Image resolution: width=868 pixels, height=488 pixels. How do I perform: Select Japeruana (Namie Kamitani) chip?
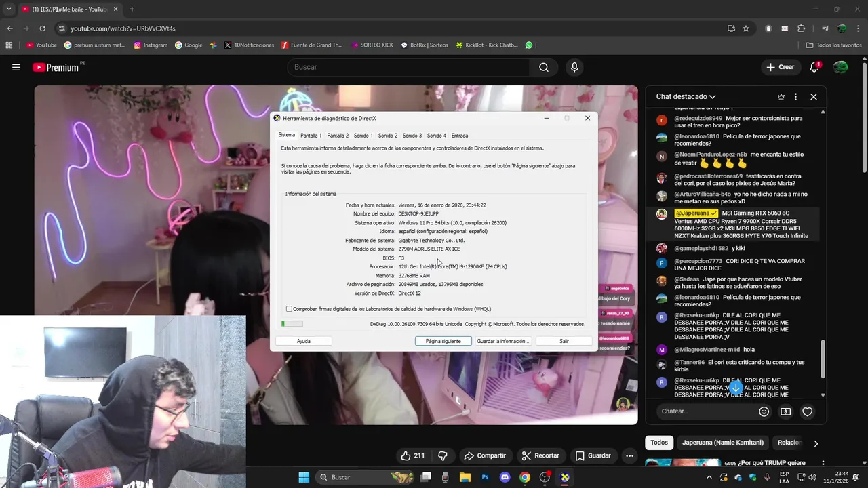723,443
